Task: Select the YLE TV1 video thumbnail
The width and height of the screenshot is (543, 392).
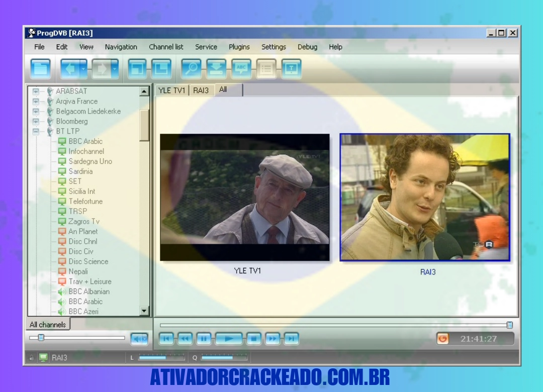Action: 245,198
